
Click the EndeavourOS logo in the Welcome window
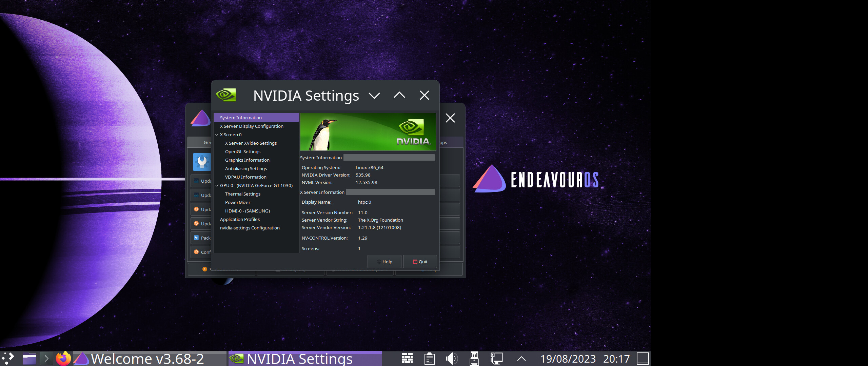pyautogui.click(x=201, y=118)
